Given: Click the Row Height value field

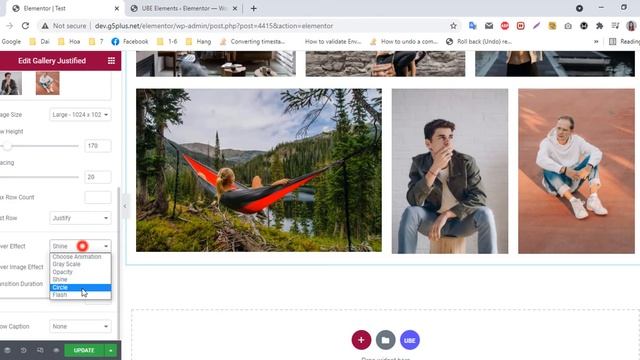Looking at the screenshot, I should [98, 146].
